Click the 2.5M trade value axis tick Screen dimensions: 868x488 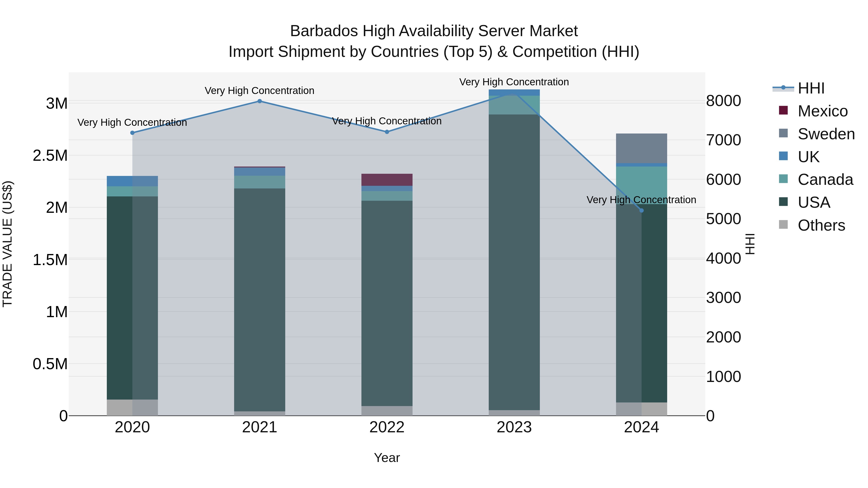coord(50,156)
